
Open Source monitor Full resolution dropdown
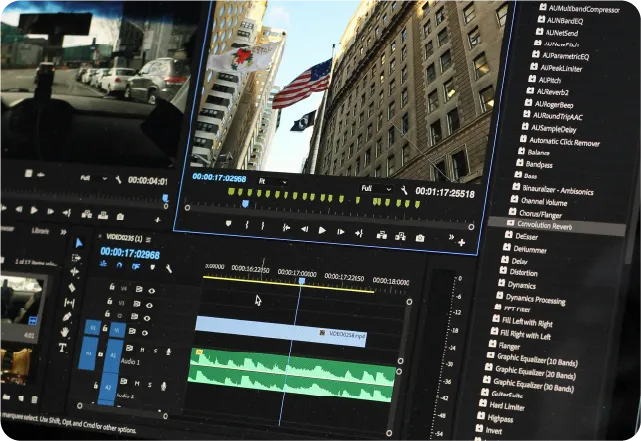point(91,178)
